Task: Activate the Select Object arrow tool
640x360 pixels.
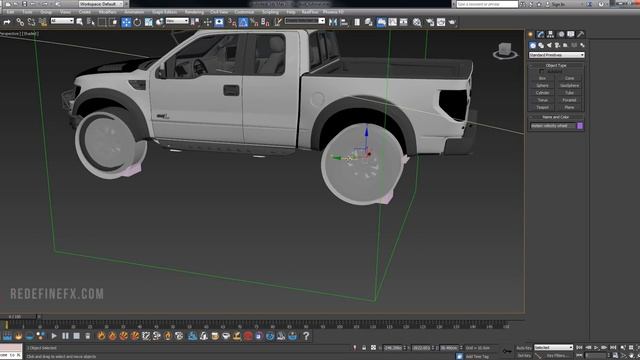Action: point(80,22)
